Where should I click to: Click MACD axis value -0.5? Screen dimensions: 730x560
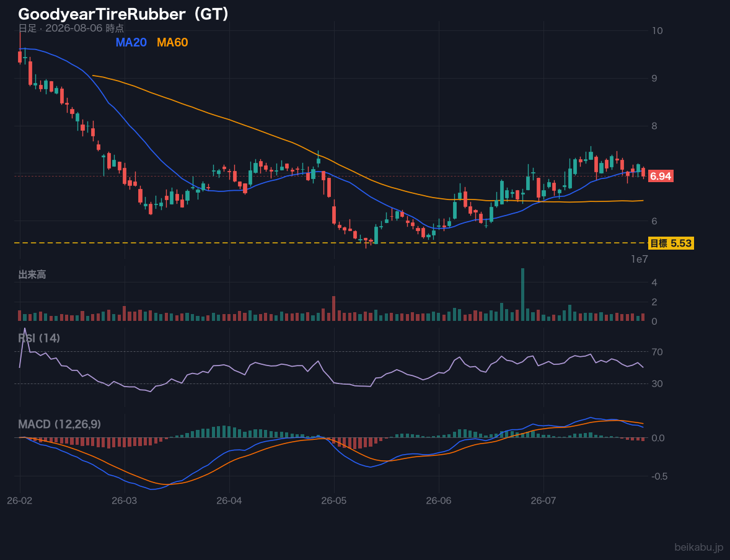[x=659, y=476]
